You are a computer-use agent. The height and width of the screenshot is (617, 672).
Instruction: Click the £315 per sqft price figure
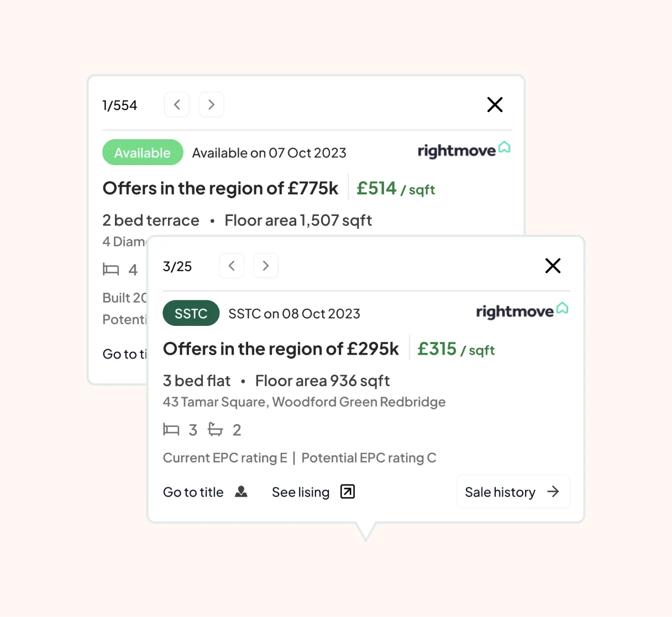(437, 349)
